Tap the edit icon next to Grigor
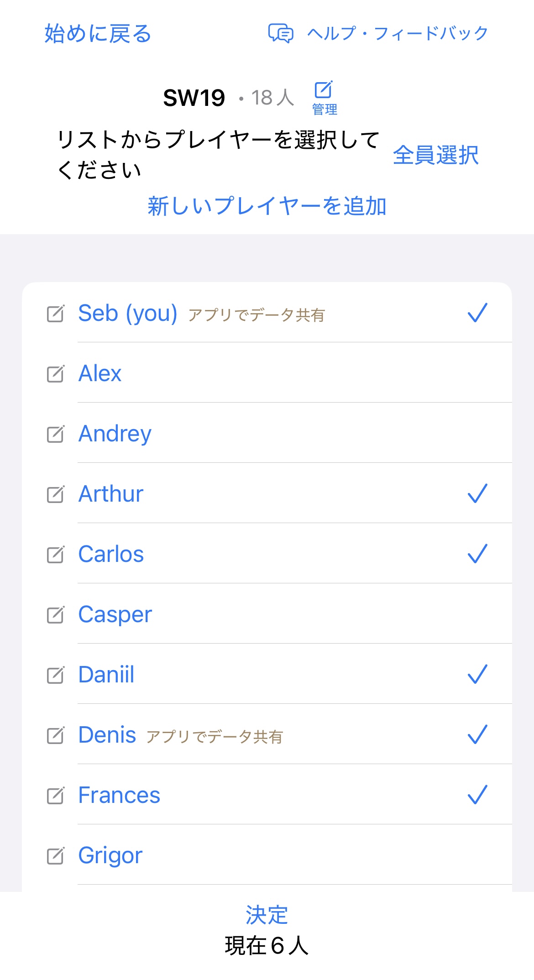Viewport: 534px width, 980px height. pos(56,856)
